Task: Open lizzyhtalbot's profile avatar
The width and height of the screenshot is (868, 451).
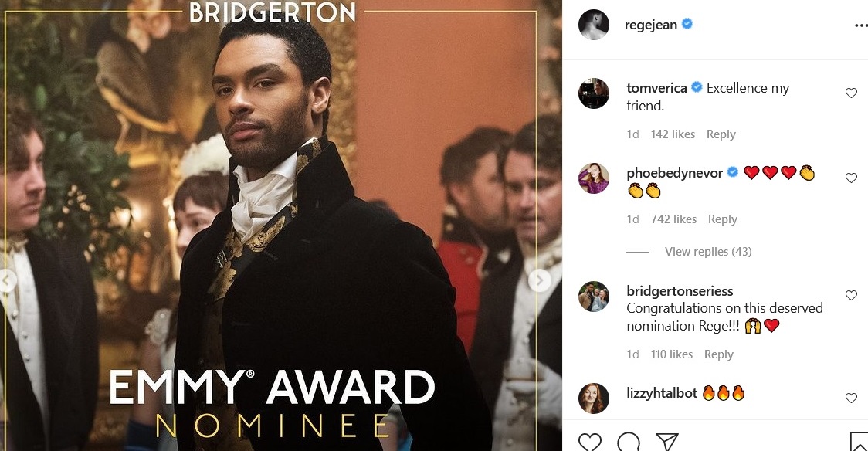Action: click(x=593, y=398)
